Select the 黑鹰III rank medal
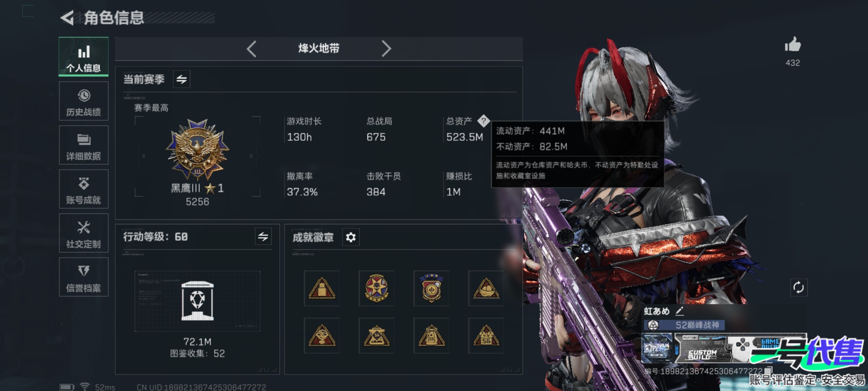868x391 pixels. point(197,150)
